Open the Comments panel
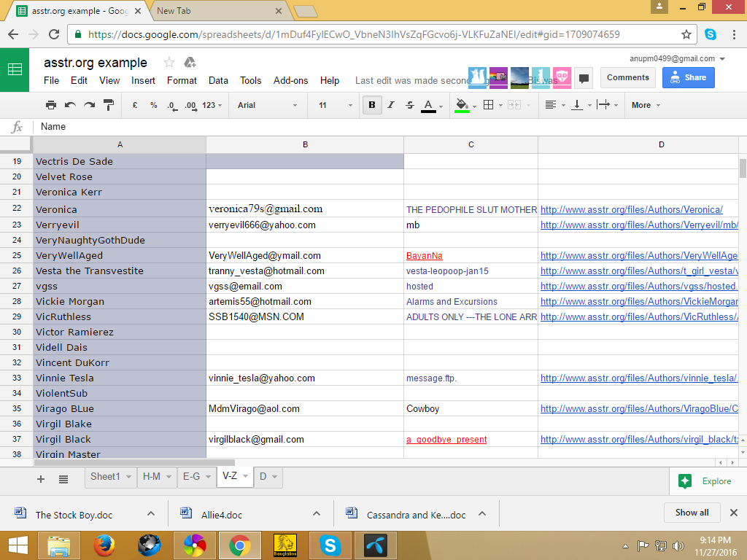Screen dimensions: 747x560 click(x=627, y=77)
